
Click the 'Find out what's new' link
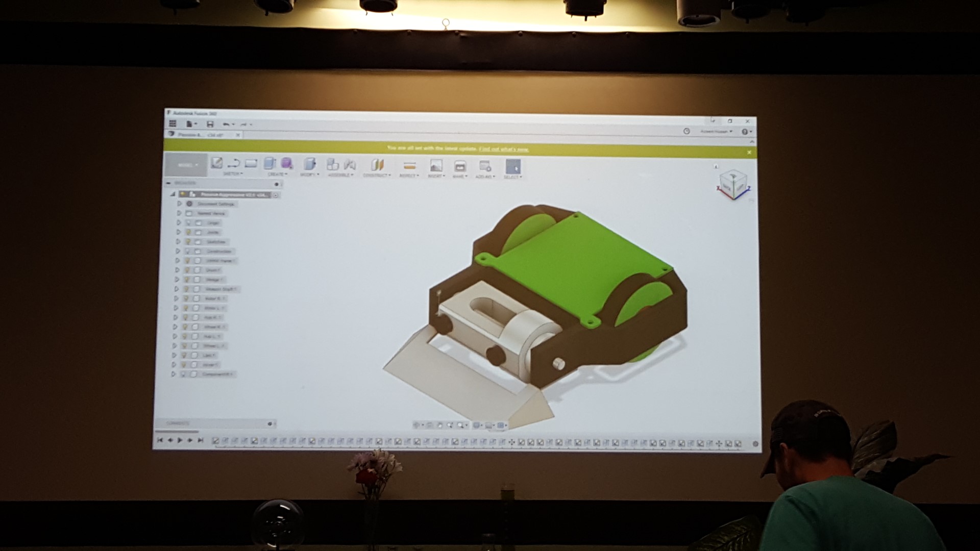[x=503, y=149]
